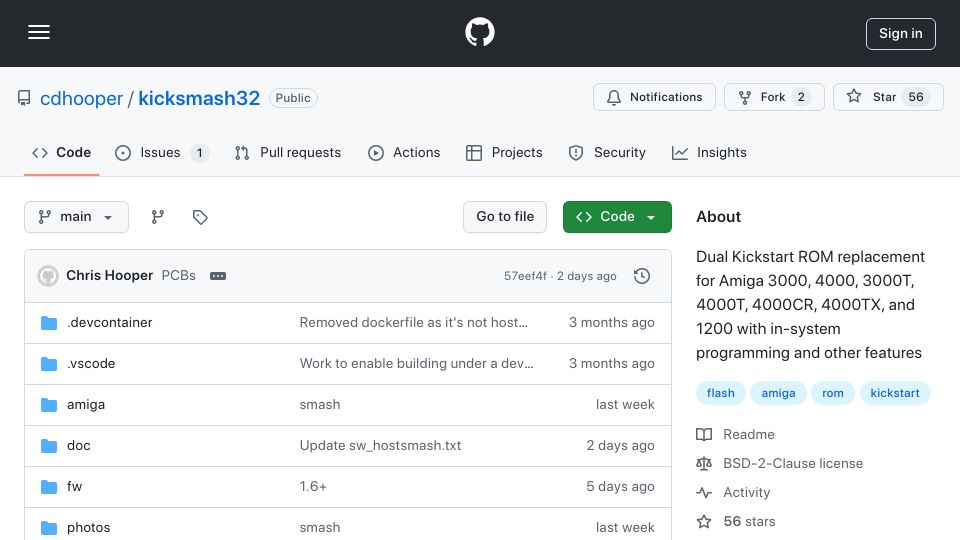This screenshot has width=960, height=540.
Task: Expand the main branch dropdown
Action: (x=77, y=217)
